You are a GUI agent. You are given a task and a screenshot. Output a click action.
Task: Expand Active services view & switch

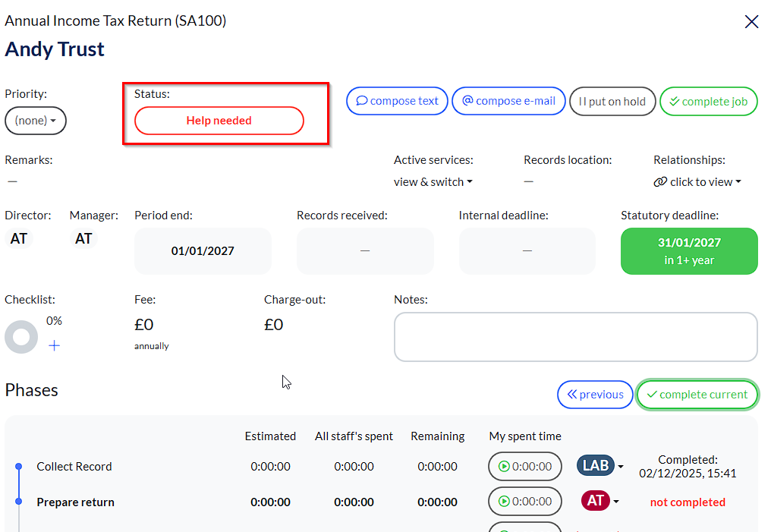coord(433,182)
